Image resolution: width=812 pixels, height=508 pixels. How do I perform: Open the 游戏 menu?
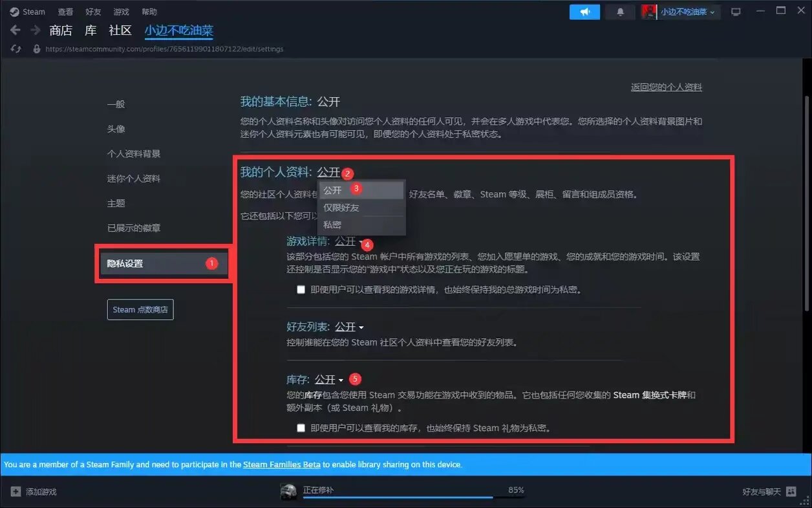[121, 12]
